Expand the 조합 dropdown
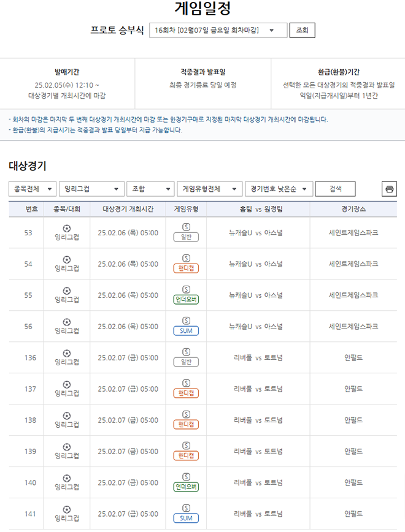Viewport: 405px width, 532px height. coord(150,189)
